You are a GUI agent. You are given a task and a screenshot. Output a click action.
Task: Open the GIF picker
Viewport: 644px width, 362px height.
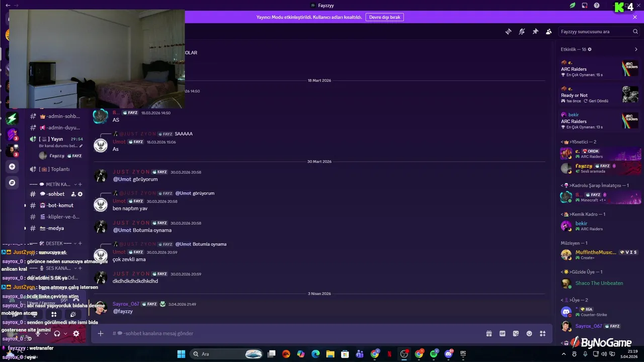[x=502, y=333]
